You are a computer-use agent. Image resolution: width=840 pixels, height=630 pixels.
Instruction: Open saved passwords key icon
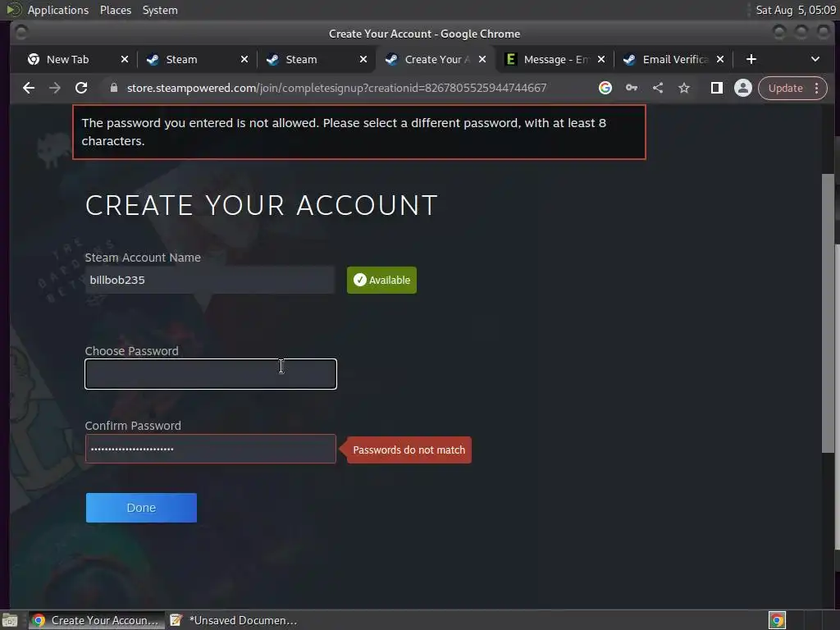tap(632, 88)
